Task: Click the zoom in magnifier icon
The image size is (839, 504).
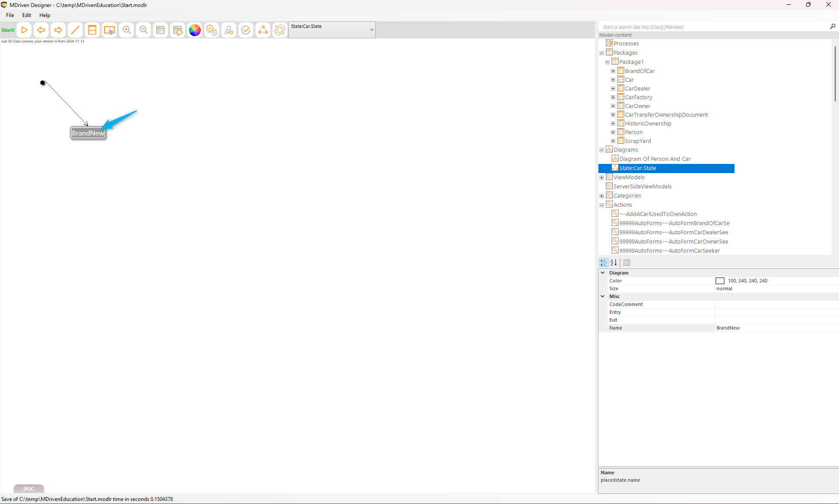Action: point(126,30)
